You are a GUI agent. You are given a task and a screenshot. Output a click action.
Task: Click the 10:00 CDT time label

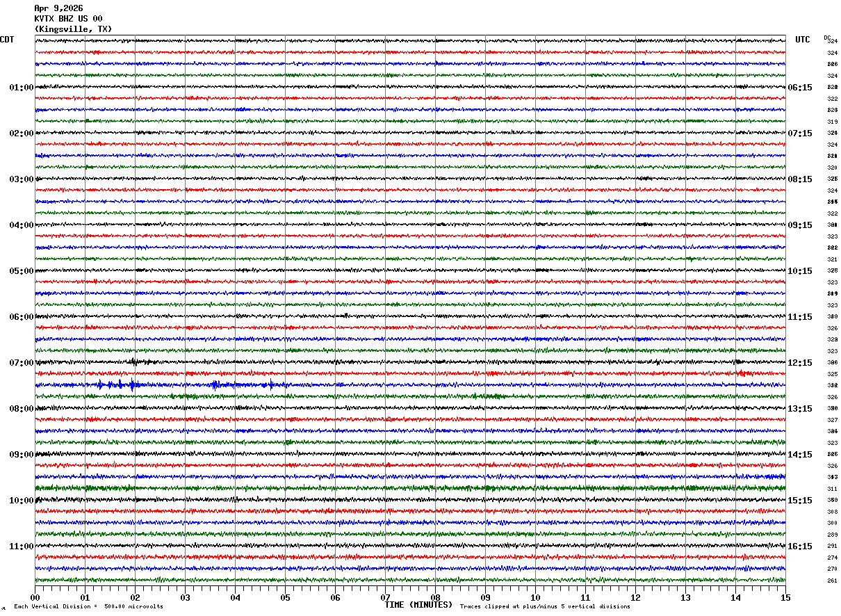pyautogui.click(x=22, y=501)
